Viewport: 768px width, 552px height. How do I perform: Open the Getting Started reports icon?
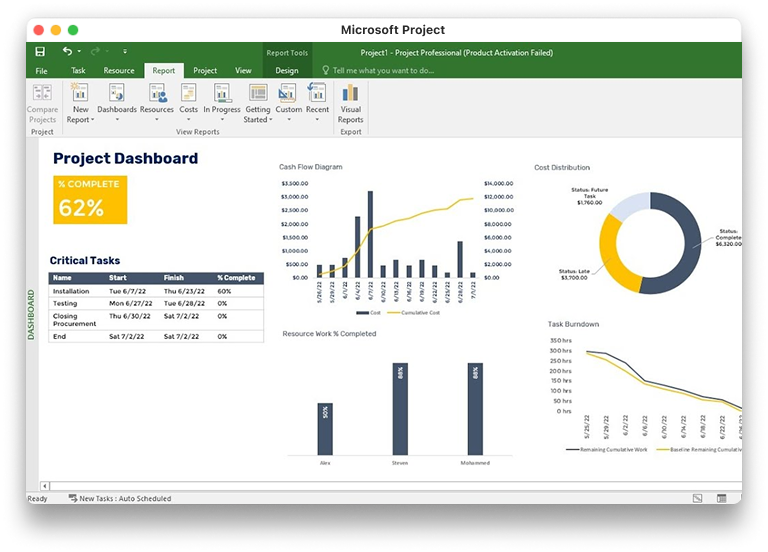tap(258, 93)
